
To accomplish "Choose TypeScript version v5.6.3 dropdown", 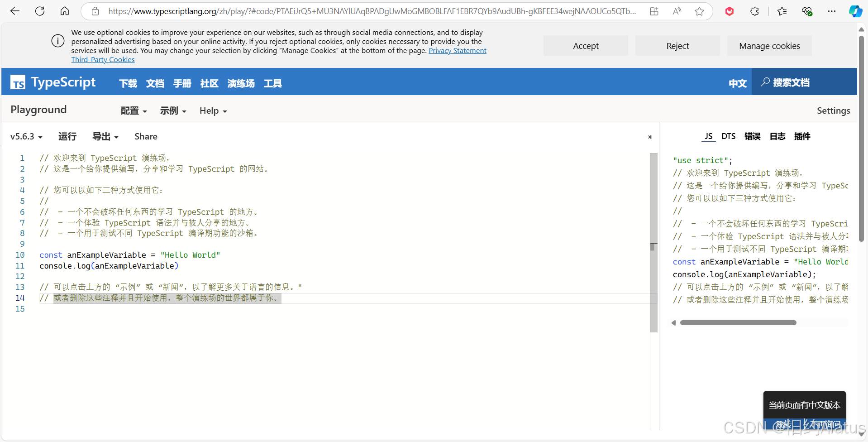I will (x=26, y=136).
